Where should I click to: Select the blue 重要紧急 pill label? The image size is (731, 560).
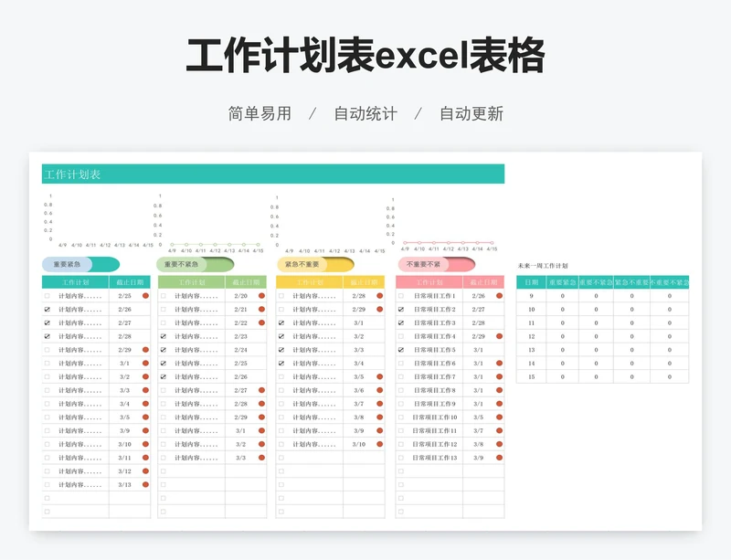(67, 264)
